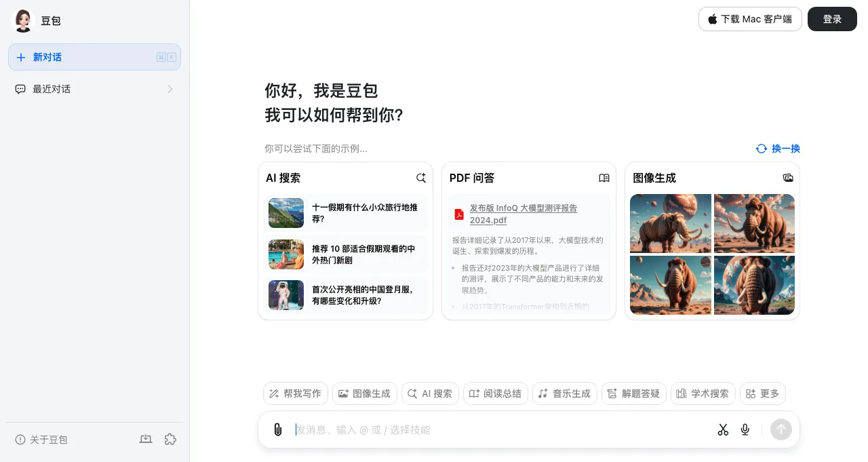Image resolution: width=868 pixels, height=462 pixels.
Task: Click the 图像生成 card title
Action: pos(654,178)
